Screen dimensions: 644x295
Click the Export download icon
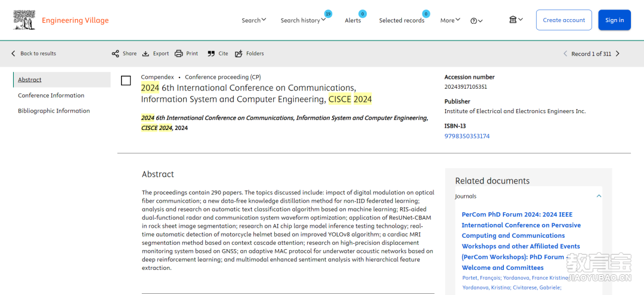pos(146,53)
